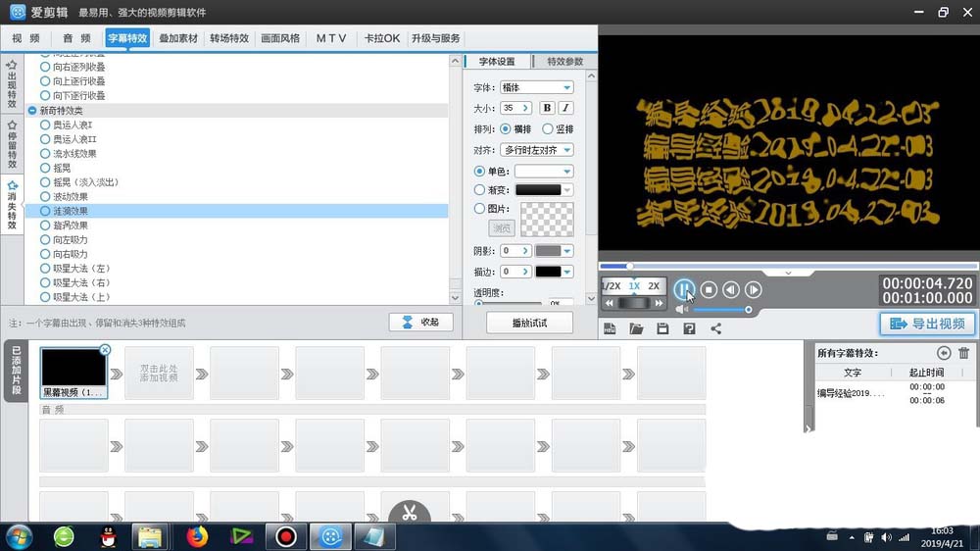Open the 画面风格 tab
The height and width of the screenshot is (551, 980).
click(x=280, y=38)
